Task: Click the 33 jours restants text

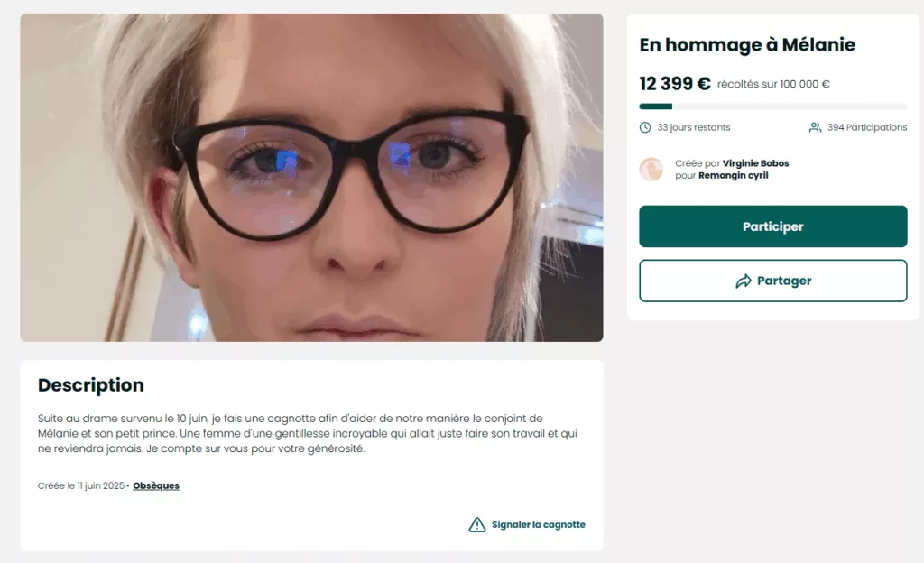Action: point(694,127)
